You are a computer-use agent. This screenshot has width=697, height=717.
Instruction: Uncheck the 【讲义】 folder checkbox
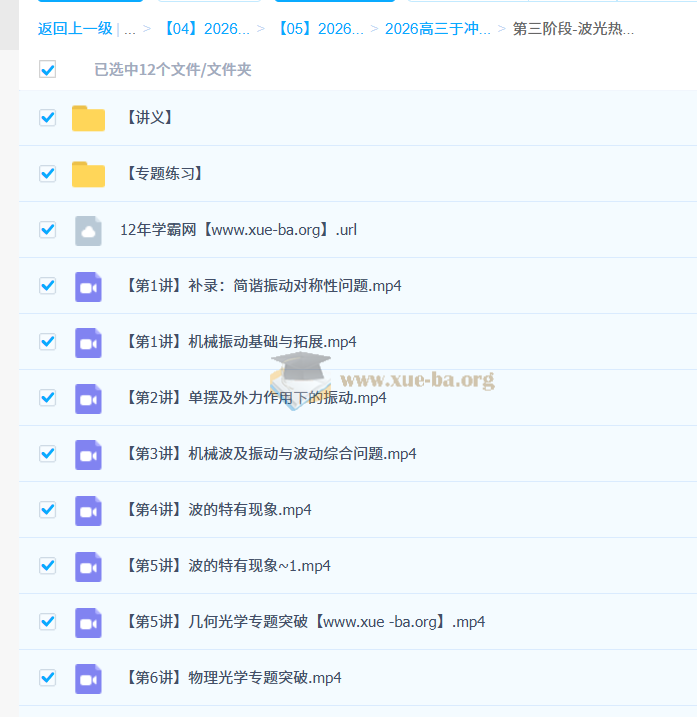click(x=47, y=118)
